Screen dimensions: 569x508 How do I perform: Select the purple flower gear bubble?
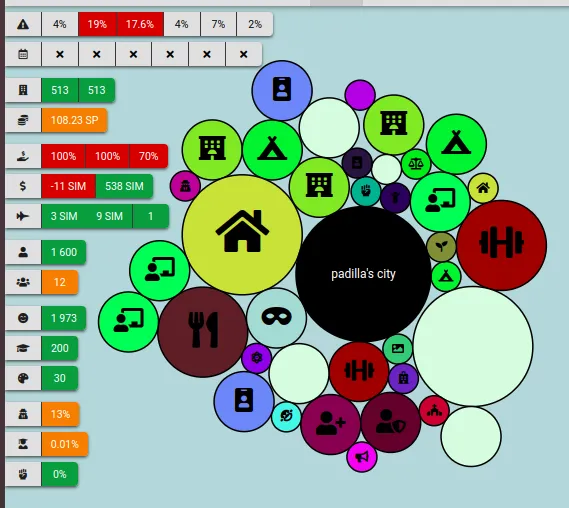pos(257,358)
